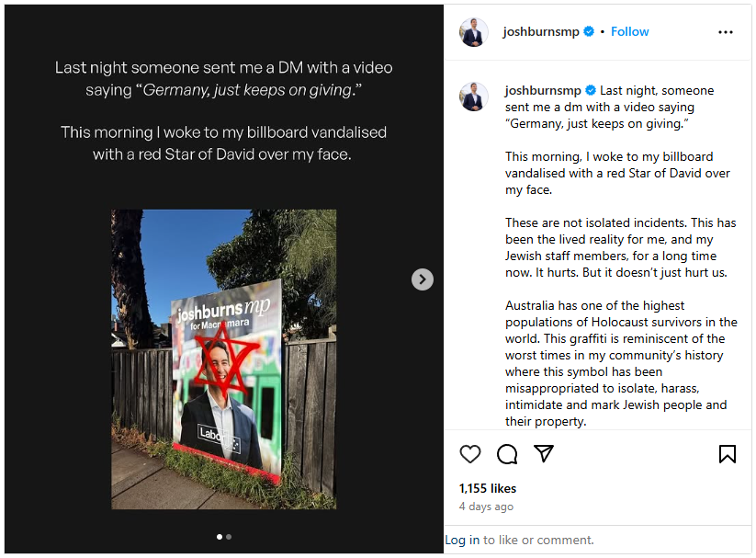756x558 pixels.
Task: Open the three-dot more options menu
Action: 725,32
